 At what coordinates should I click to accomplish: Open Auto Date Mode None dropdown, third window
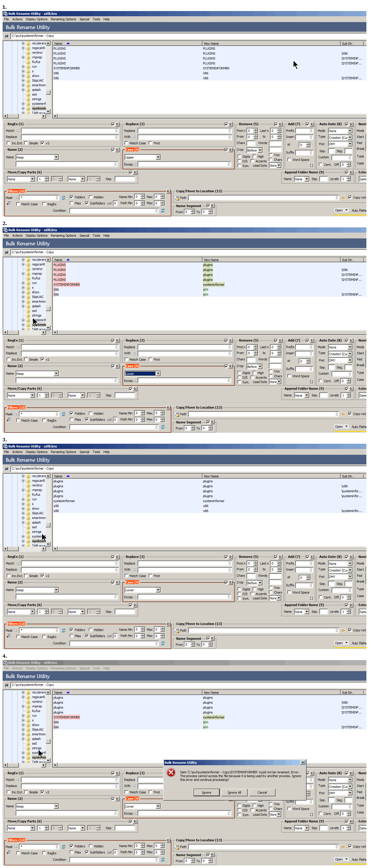(350, 564)
